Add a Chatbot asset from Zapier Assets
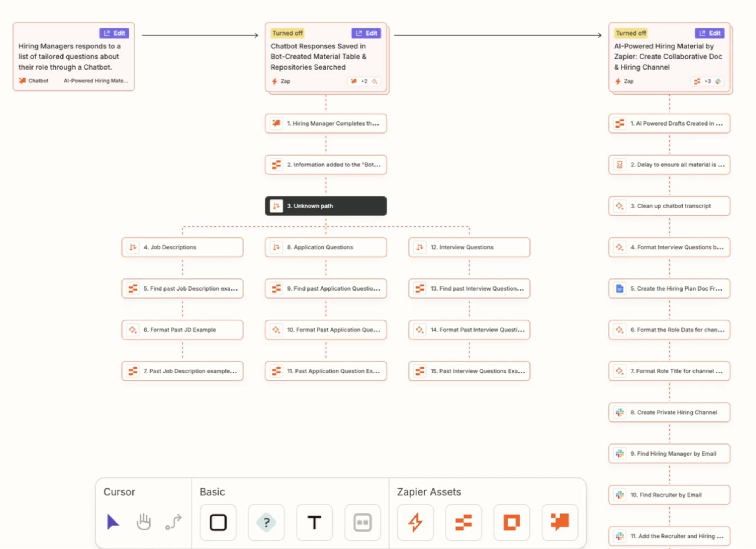 click(560, 523)
